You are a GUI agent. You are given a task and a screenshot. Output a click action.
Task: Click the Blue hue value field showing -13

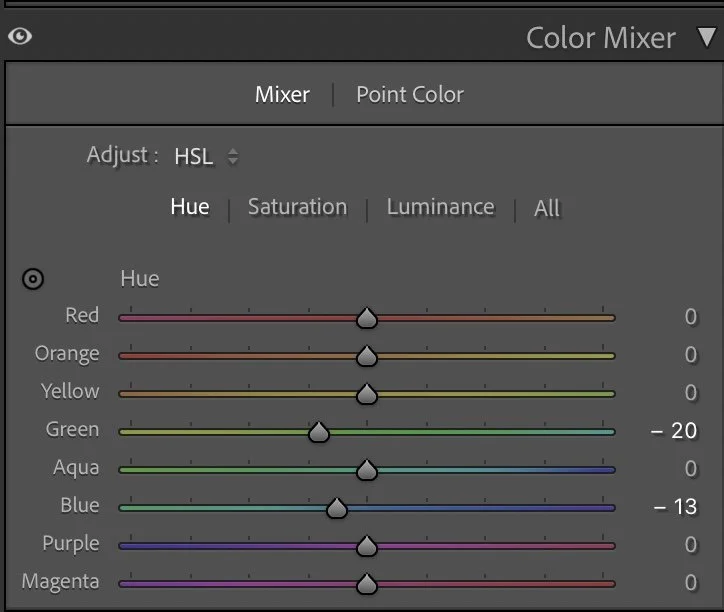(x=676, y=507)
